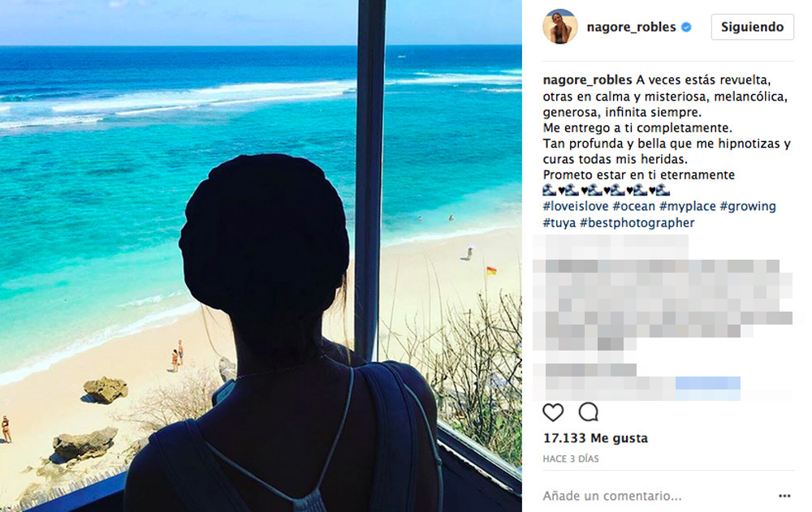Image resolution: width=812 pixels, height=512 pixels.
Task: Click nagore_robles username in header
Action: (x=631, y=27)
